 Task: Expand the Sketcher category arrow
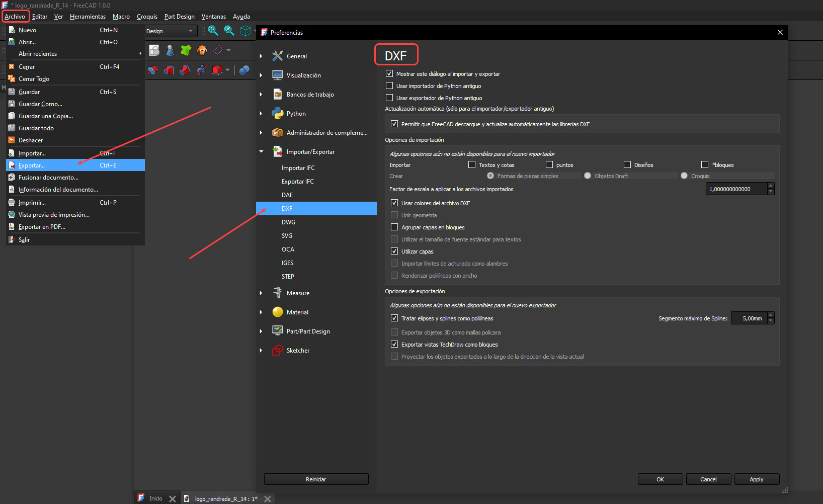tap(261, 351)
